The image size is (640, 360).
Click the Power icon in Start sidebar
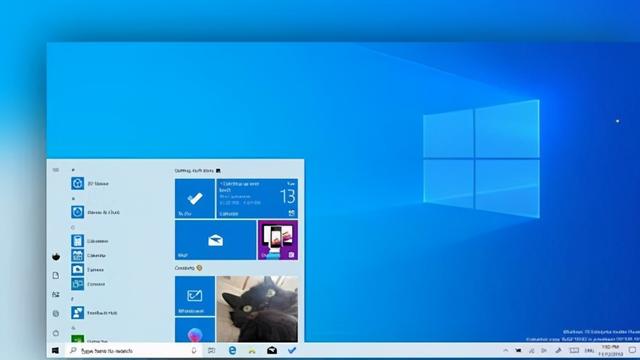coord(56,333)
